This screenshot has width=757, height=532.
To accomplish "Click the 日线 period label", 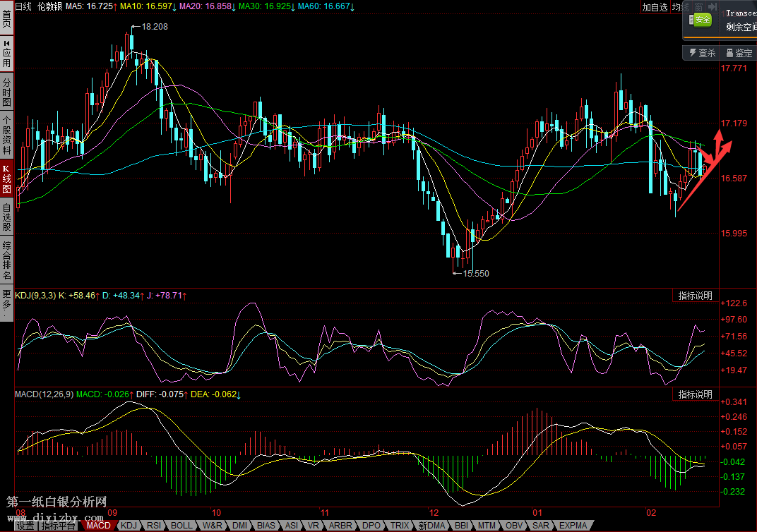I will tap(23, 6).
